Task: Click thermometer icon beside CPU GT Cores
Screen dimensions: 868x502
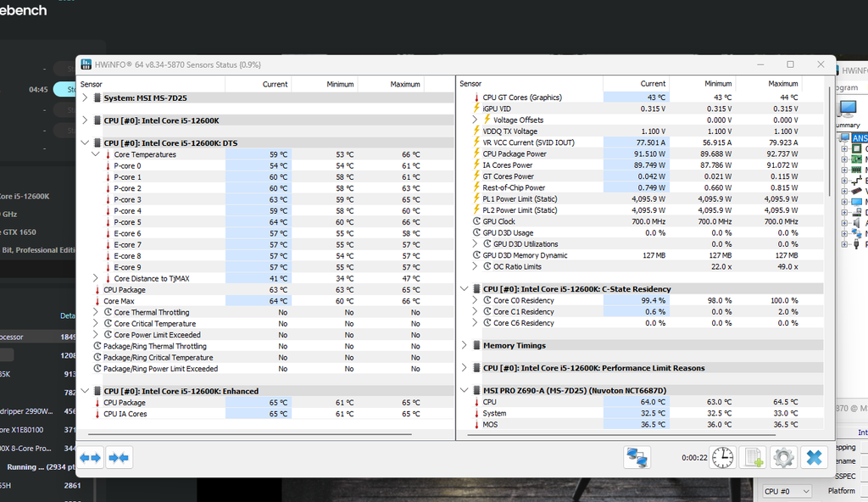Action: [x=476, y=97]
